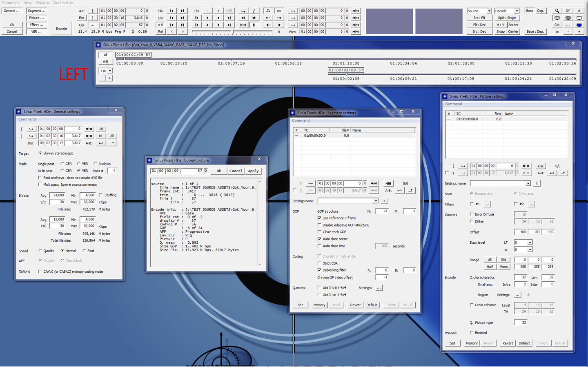Image resolution: width=588 pixels, height=367 pixels.
Task: Click the XY button in the top toolbar
Action: coord(568,11)
